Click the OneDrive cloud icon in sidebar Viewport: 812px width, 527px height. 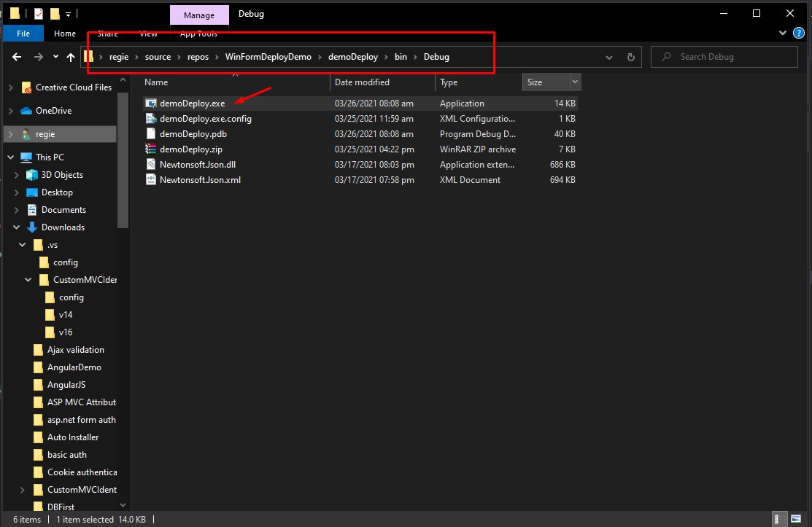click(x=26, y=111)
